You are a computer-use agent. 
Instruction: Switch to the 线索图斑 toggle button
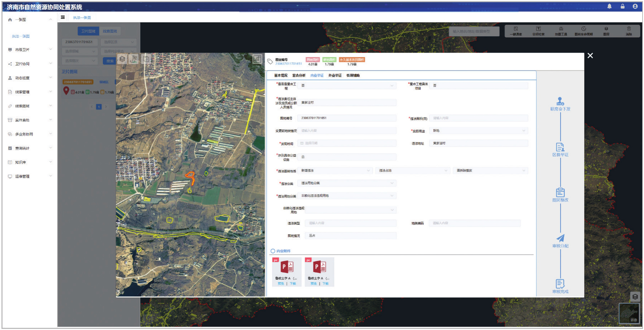[x=110, y=31]
